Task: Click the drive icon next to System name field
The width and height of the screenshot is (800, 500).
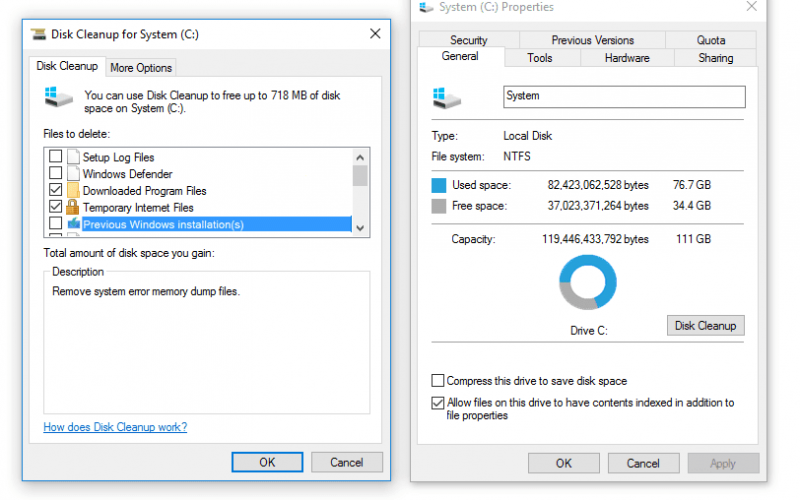Action: pos(446,97)
